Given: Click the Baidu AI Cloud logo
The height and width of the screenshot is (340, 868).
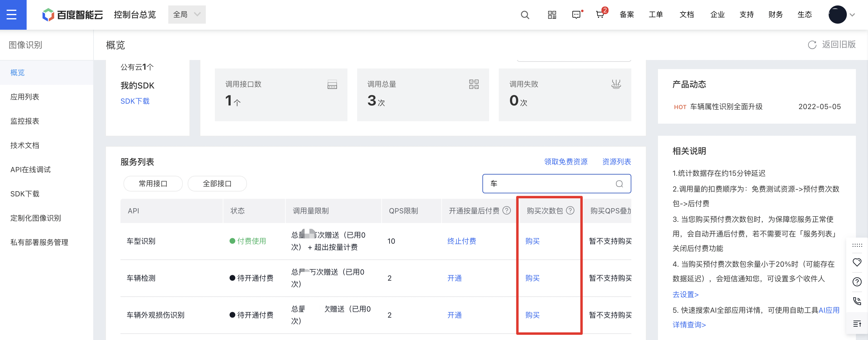Looking at the screenshot, I should coord(72,15).
